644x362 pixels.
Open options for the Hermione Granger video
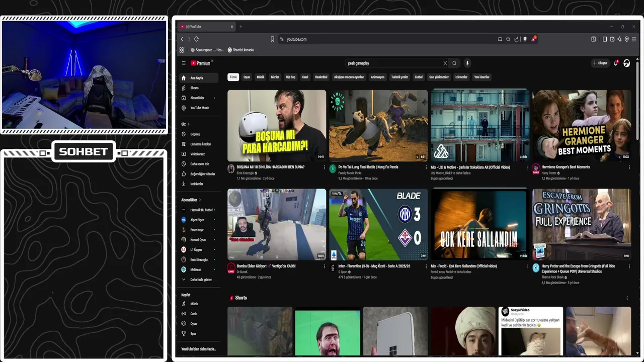point(629,167)
